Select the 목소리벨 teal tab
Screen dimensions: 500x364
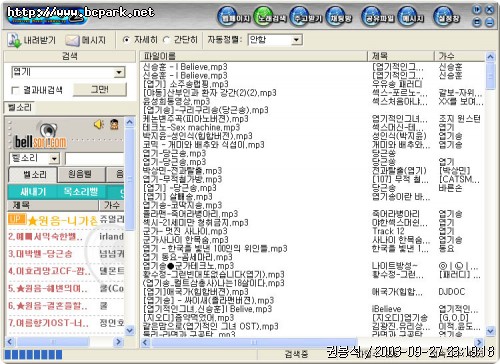[81, 192]
